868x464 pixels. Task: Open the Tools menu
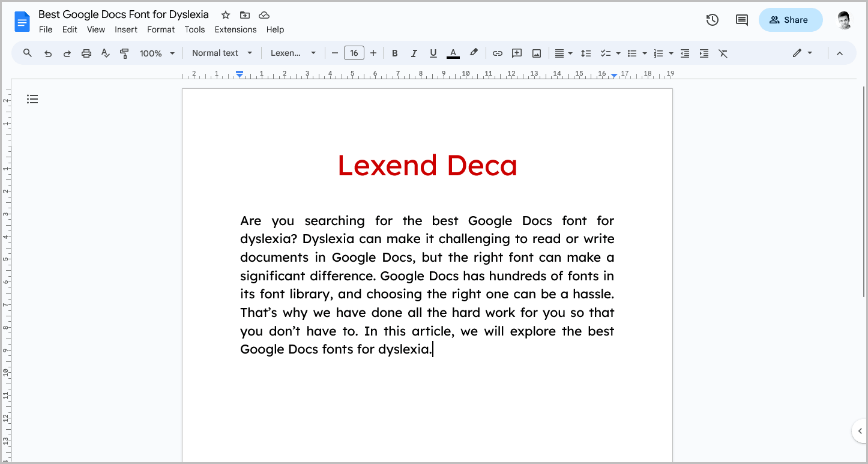pyautogui.click(x=194, y=29)
